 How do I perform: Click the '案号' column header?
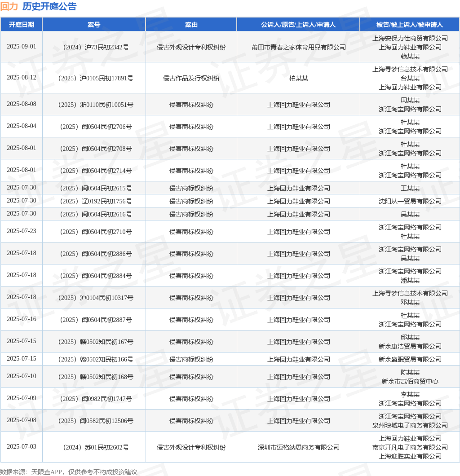point(94,25)
